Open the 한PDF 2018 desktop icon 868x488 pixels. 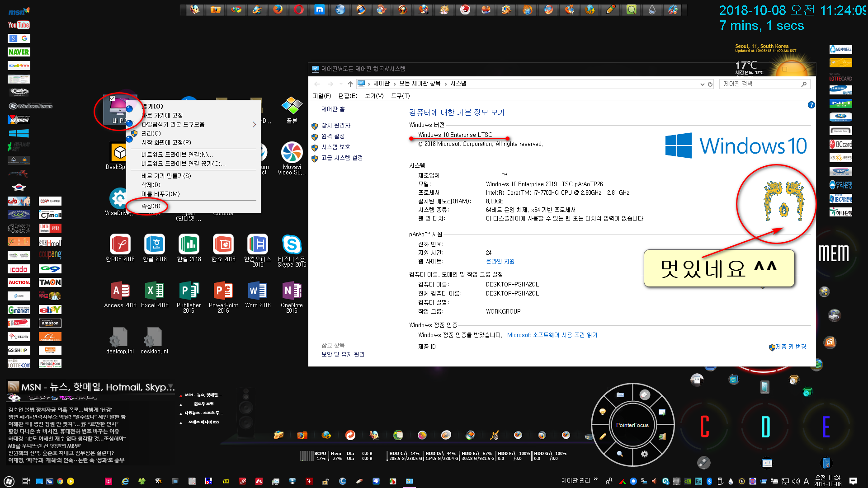[120, 248]
